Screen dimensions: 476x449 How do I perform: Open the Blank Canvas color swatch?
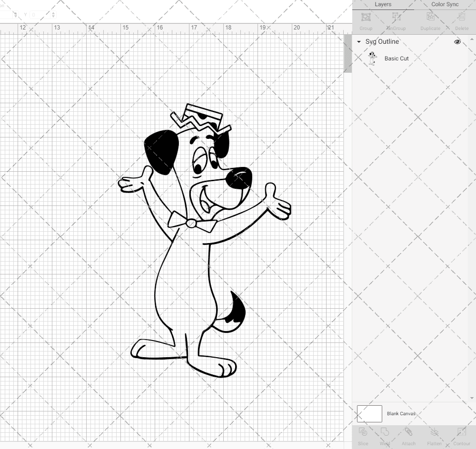coord(369,413)
